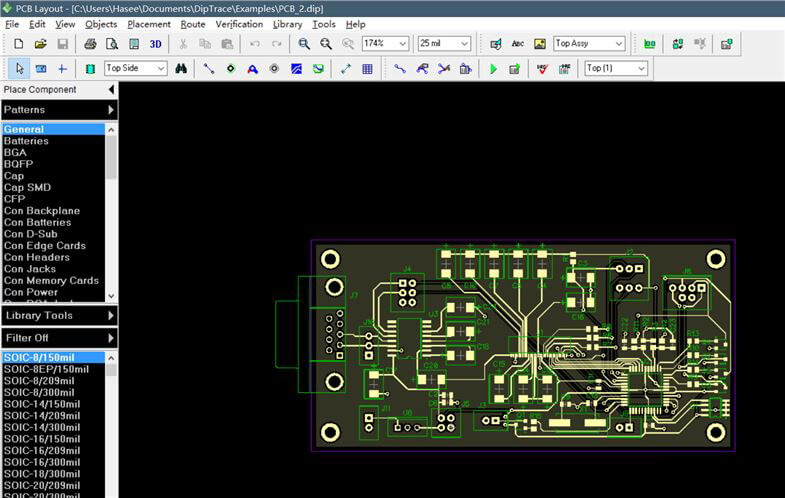785x498 pixels.
Task: Select the manual route trace tool
Action: click(400, 69)
